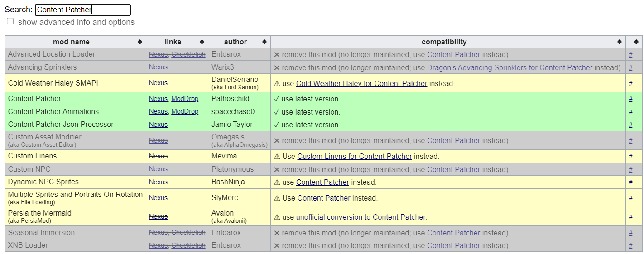644x254 pixels.
Task: Click the # anchor for Custom Linens row
Action: [630, 157]
